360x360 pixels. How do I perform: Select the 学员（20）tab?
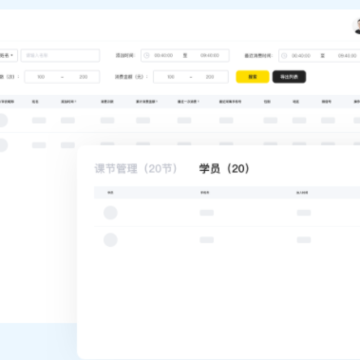(224, 169)
